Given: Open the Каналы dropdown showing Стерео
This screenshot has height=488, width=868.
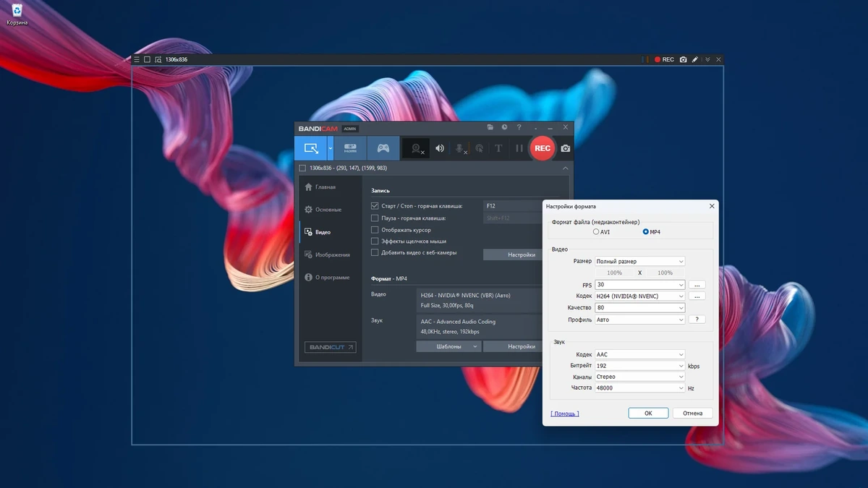Looking at the screenshot, I should coord(639,377).
